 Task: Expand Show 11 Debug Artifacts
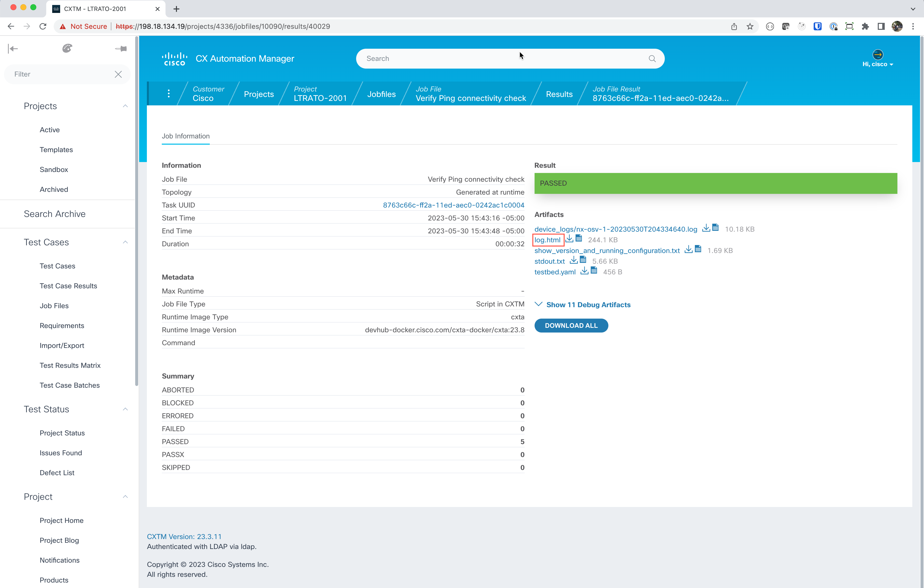click(583, 304)
